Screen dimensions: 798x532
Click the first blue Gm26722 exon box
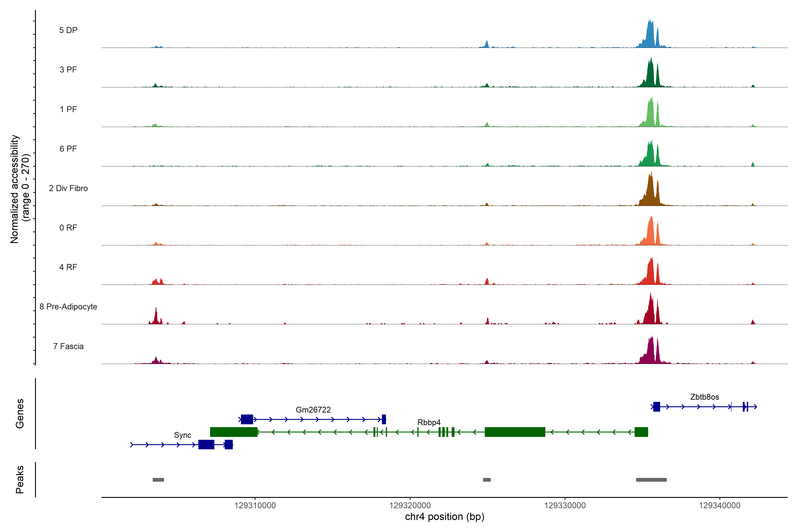pyautogui.click(x=247, y=419)
